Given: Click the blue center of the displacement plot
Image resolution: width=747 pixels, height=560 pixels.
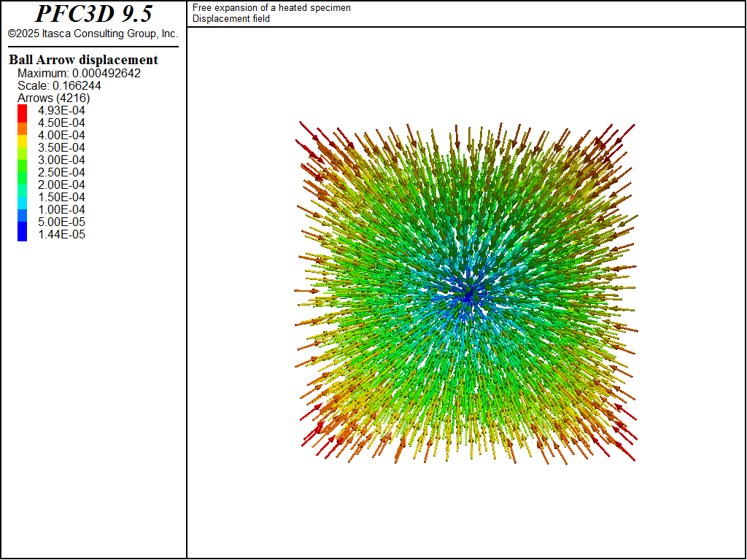Looking at the screenshot, I should 468,295.
